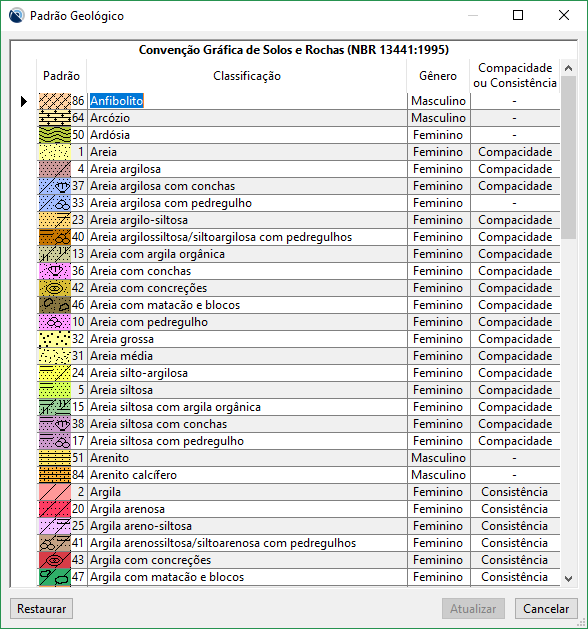Image resolution: width=588 pixels, height=629 pixels.
Task: Click the row selector arrow beside Anfibolito
Action: [24, 101]
